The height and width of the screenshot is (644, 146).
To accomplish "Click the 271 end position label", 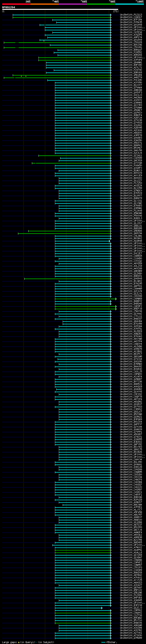I will [115, 11].
